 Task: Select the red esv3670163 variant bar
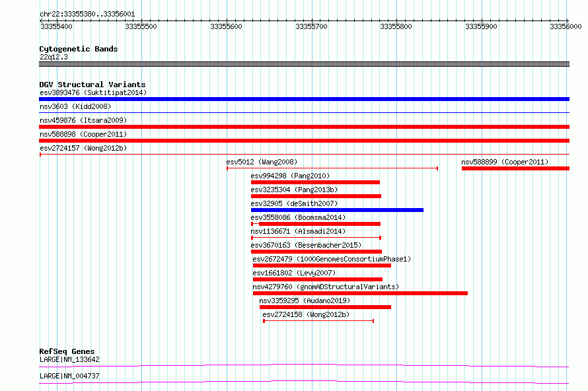[x=316, y=252]
